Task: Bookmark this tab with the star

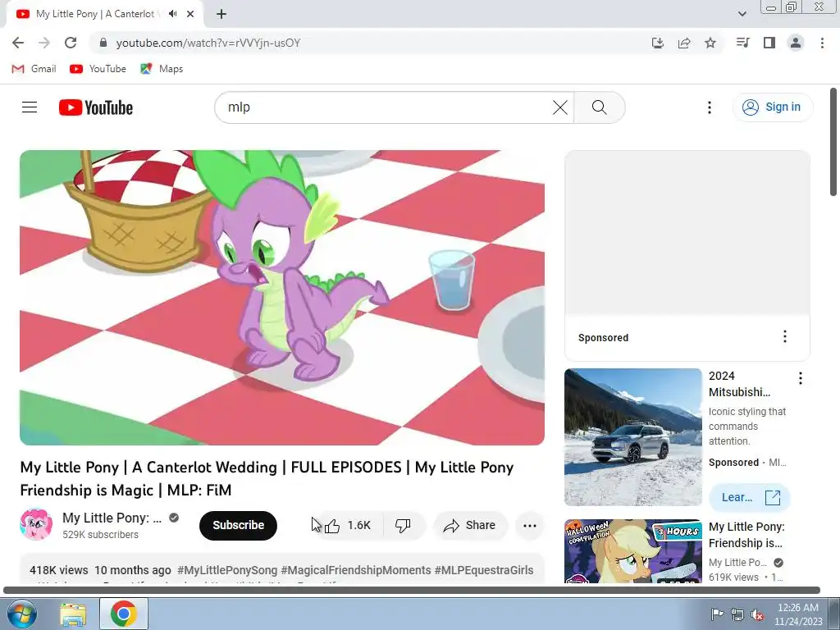Action: pos(710,43)
